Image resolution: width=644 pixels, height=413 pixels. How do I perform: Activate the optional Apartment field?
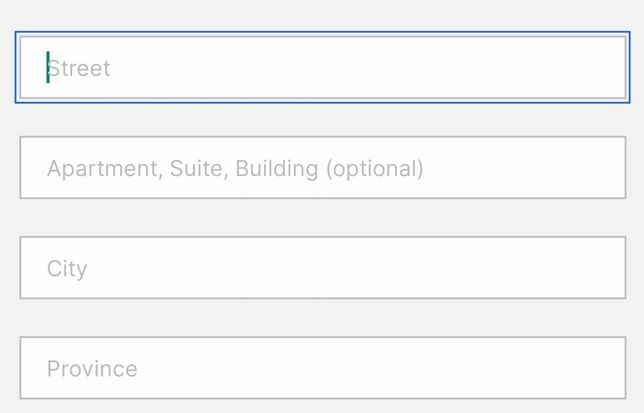pyautogui.click(x=322, y=168)
